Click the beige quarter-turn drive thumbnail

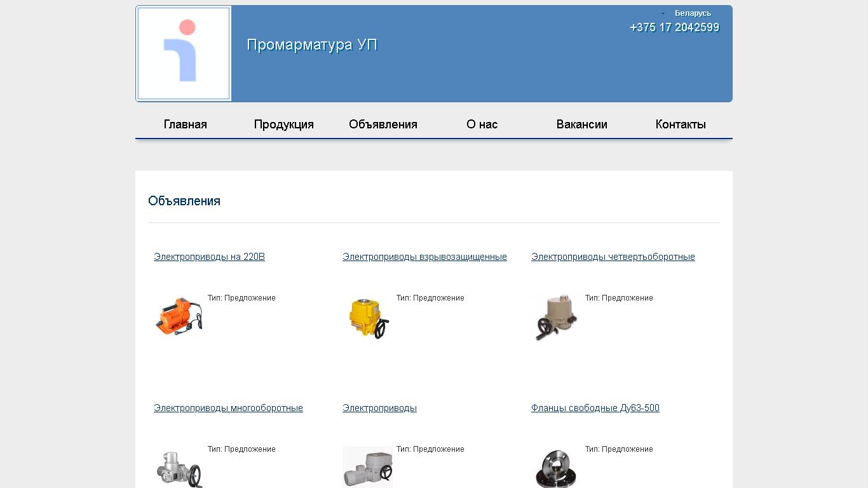[x=556, y=318]
